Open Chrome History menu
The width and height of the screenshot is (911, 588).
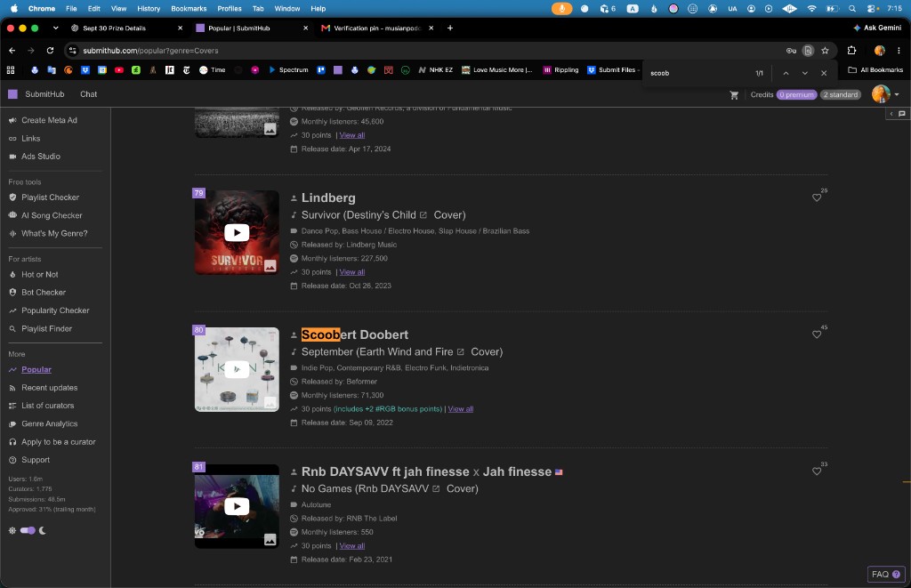coord(149,9)
